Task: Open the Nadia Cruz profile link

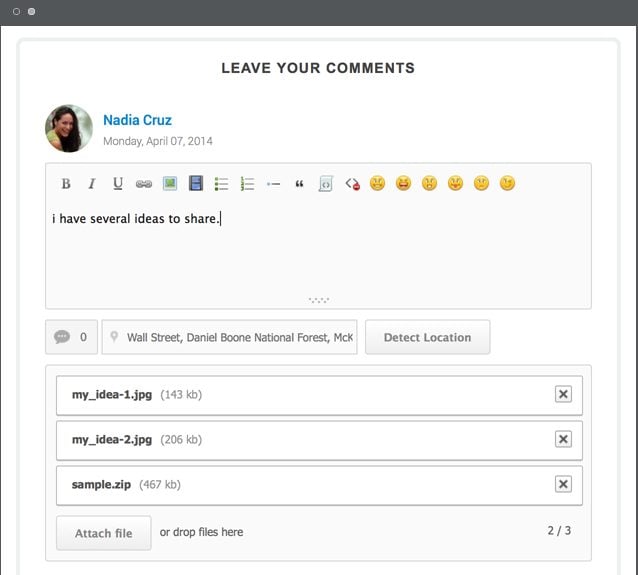Action: pyautogui.click(x=137, y=120)
